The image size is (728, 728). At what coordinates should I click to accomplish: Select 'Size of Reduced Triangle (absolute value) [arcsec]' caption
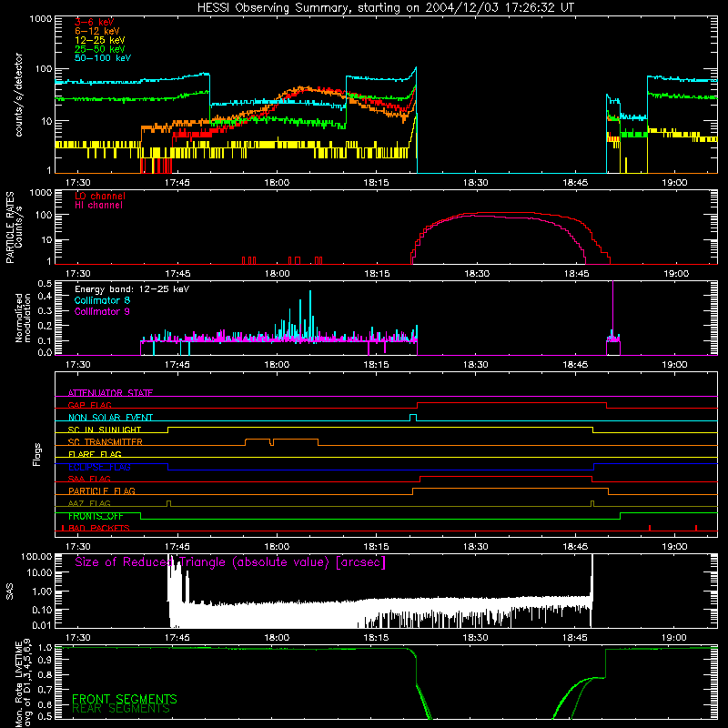[230, 562]
